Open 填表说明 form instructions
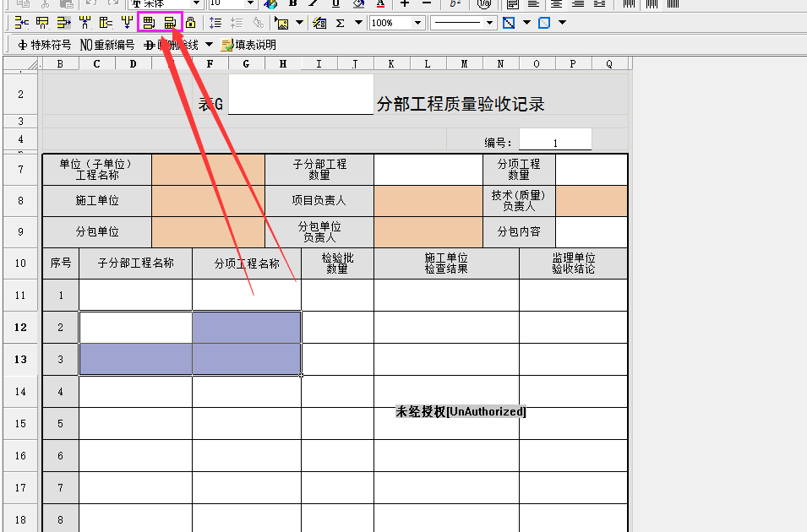807x532 pixels. coord(248,45)
